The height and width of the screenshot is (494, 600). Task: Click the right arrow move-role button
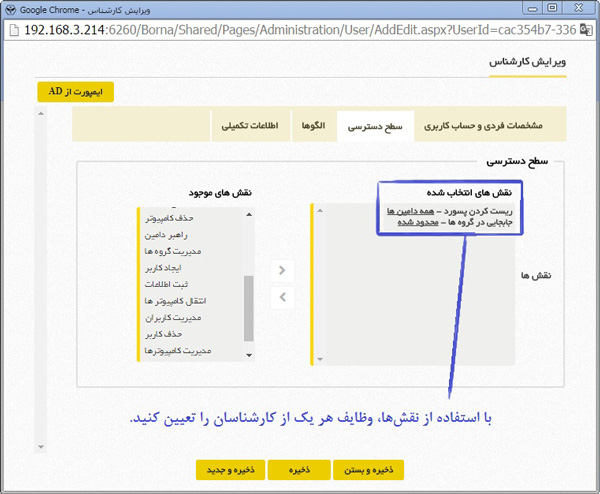tap(283, 270)
